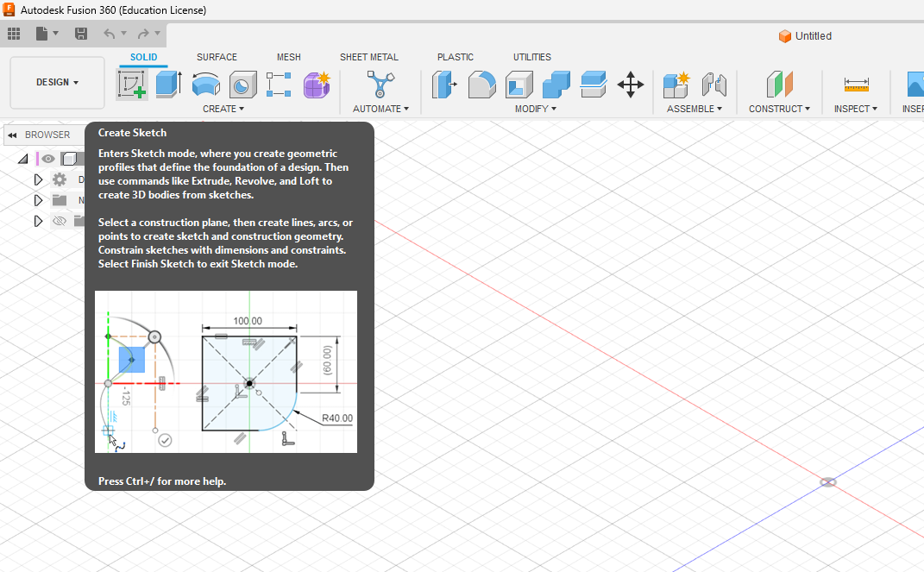
Task: Select the Untitled document tab
Action: point(805,36)
